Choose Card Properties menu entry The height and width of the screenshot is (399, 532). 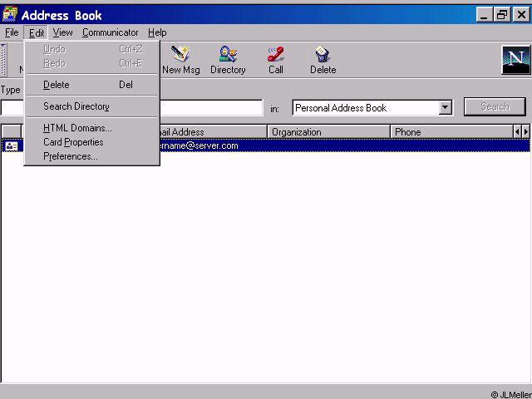[91, 142]
